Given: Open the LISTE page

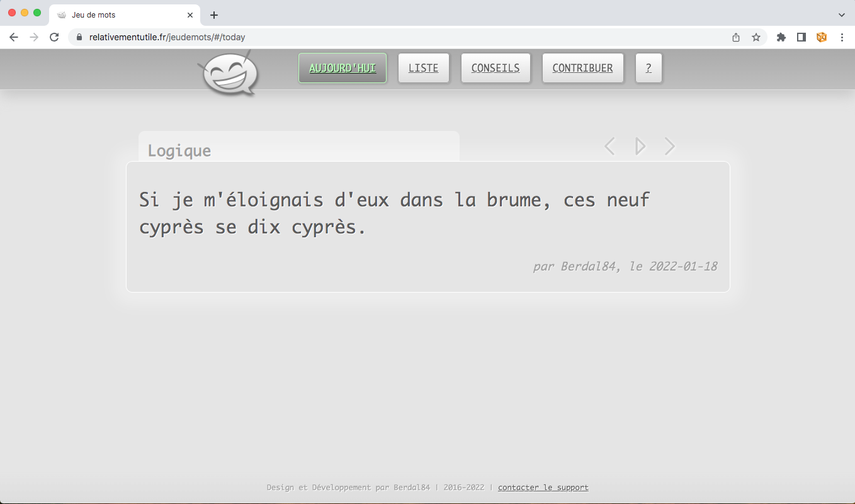Looking at the screenshot, I should coord(424,68).
